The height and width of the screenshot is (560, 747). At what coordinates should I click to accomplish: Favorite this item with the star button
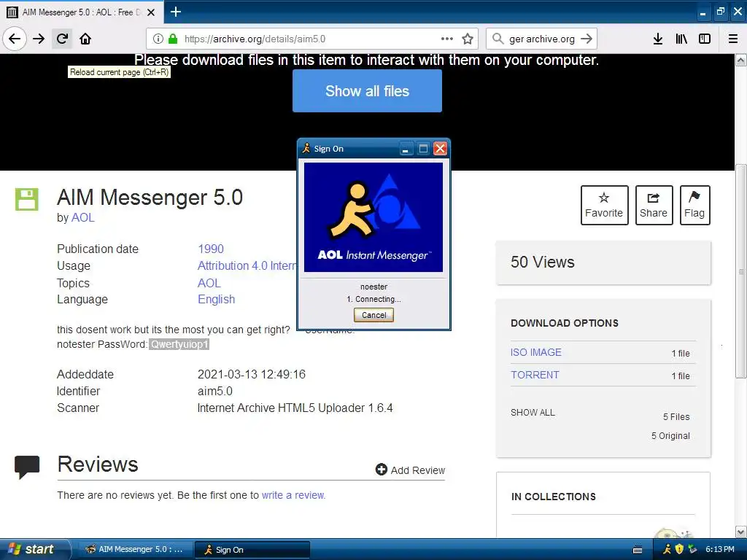[x=604, y=205]
